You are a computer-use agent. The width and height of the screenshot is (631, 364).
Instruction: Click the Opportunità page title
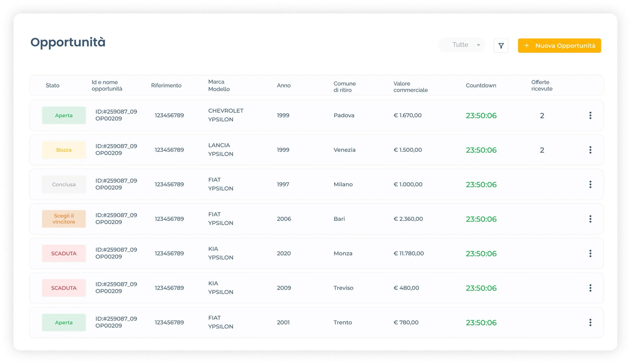[68, 43]
